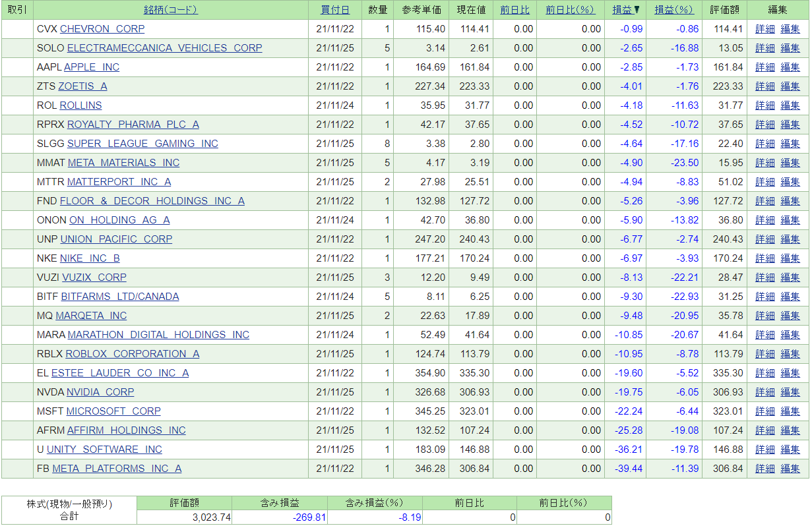This screenshot has width=812, height=526.
Task: Open 詳細 for the EL row
Action: click(x=765, y=373)
